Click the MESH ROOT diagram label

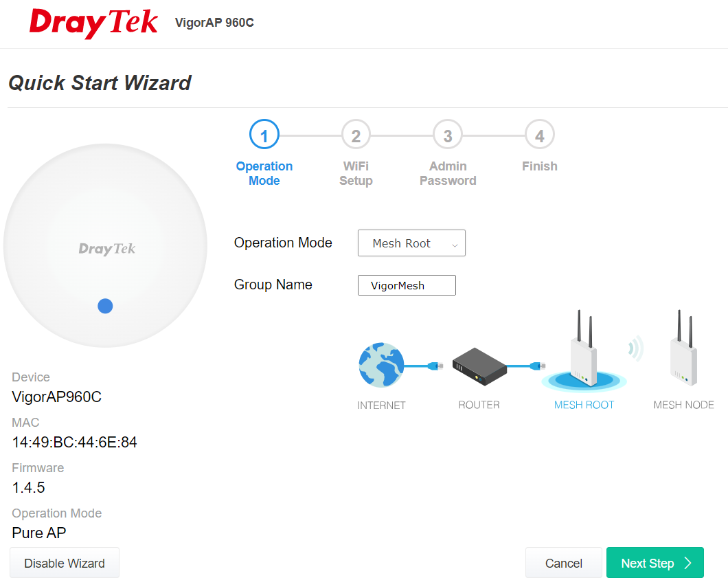point(584,405)
